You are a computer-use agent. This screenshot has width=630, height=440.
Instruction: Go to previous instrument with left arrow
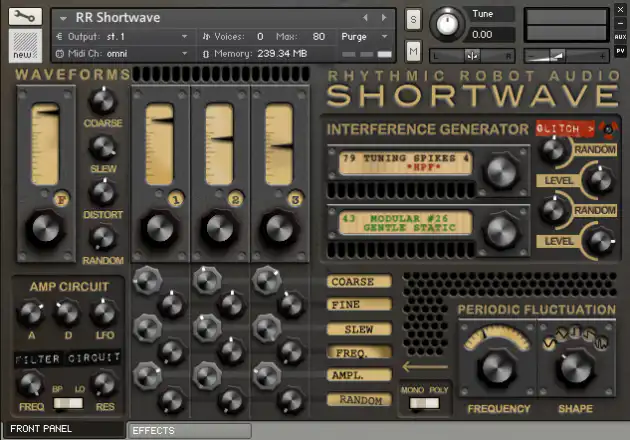[x=365, y=18]
